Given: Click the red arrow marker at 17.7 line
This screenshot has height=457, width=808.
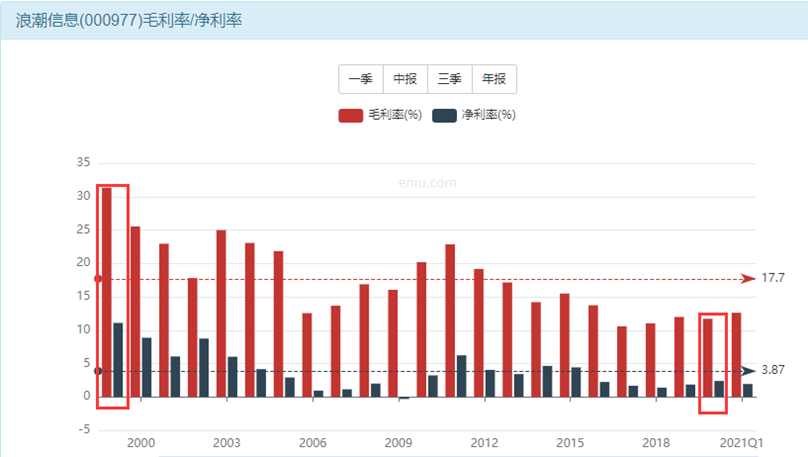Looking at the screenshot, I should point(748,279).
